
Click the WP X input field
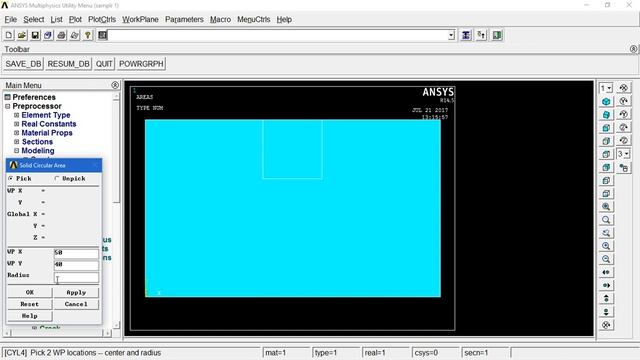click(x=76, y=253)
